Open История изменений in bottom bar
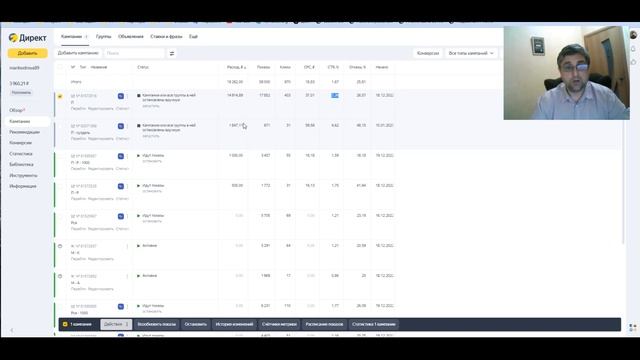640x360 pixels. tap(234, 324)
